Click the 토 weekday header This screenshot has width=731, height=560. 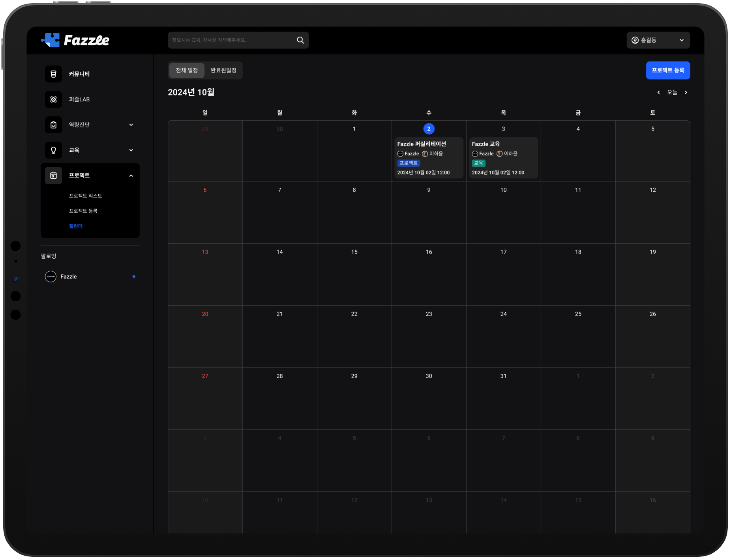tap(653, 113)
